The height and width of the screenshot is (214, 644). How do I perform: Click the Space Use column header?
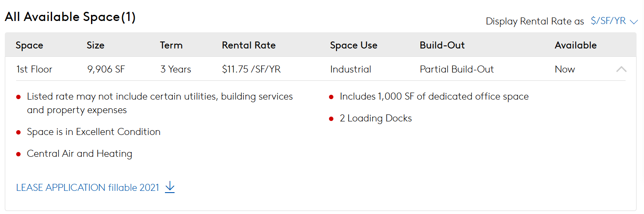click(x=353, y=45)
